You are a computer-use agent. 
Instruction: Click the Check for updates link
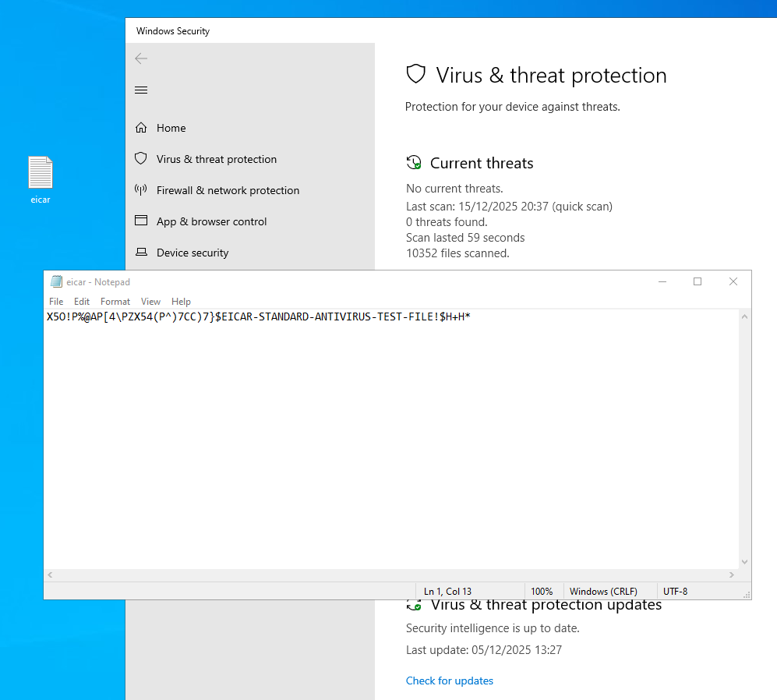450,681
